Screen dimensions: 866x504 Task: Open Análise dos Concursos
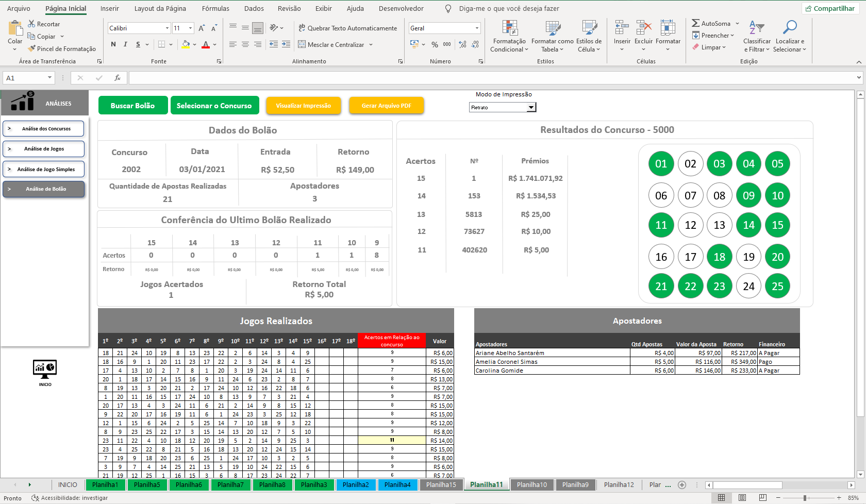click(43, 128)
